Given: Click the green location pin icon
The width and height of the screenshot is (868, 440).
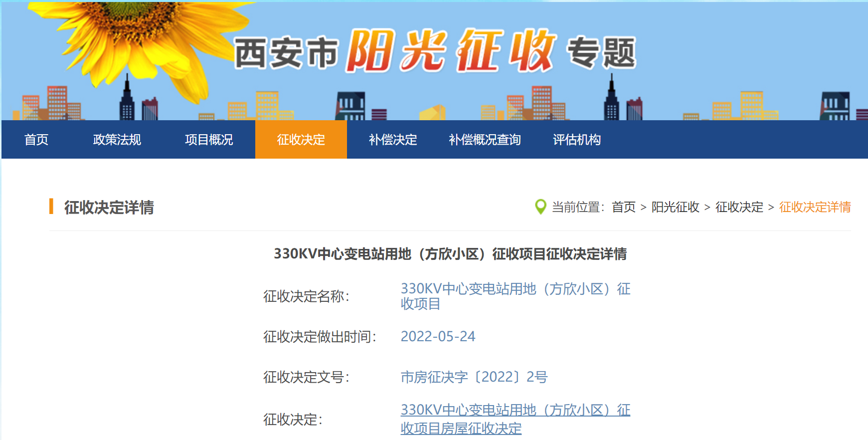Looking at the screenshot, I should click(540, 207).
